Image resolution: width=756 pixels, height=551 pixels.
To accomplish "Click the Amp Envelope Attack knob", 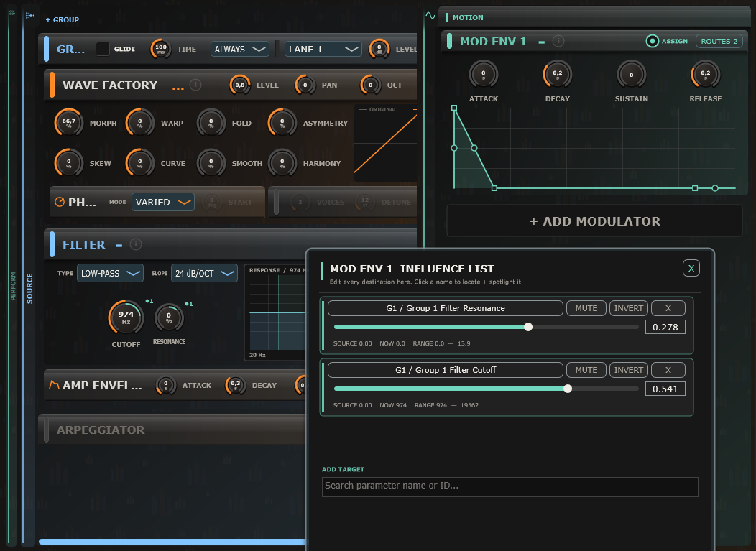I will 165,386.
